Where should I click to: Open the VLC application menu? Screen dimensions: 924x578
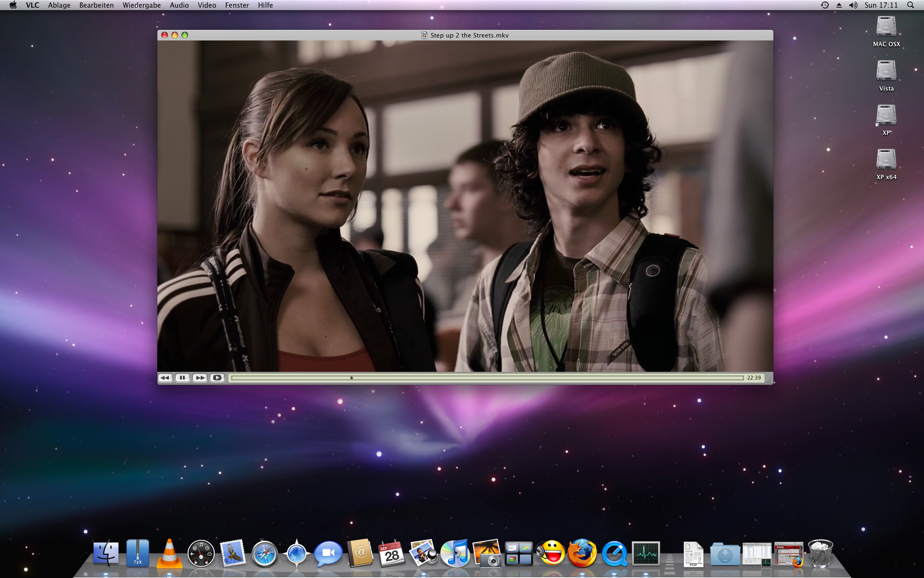[33, 5]
